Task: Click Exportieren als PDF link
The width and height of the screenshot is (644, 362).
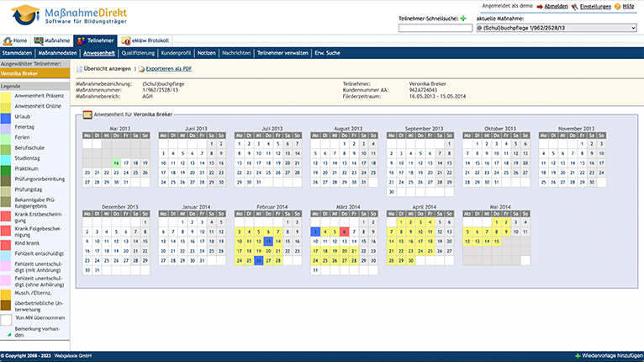Action: tap(169, 69)
